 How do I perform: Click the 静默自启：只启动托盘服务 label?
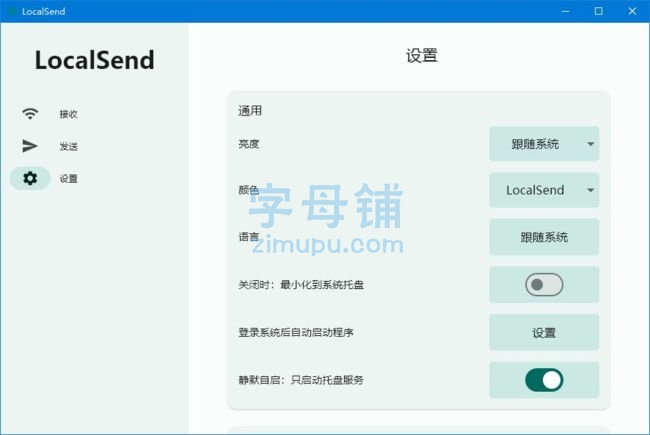pyautogui.click(x=301, y=380)
